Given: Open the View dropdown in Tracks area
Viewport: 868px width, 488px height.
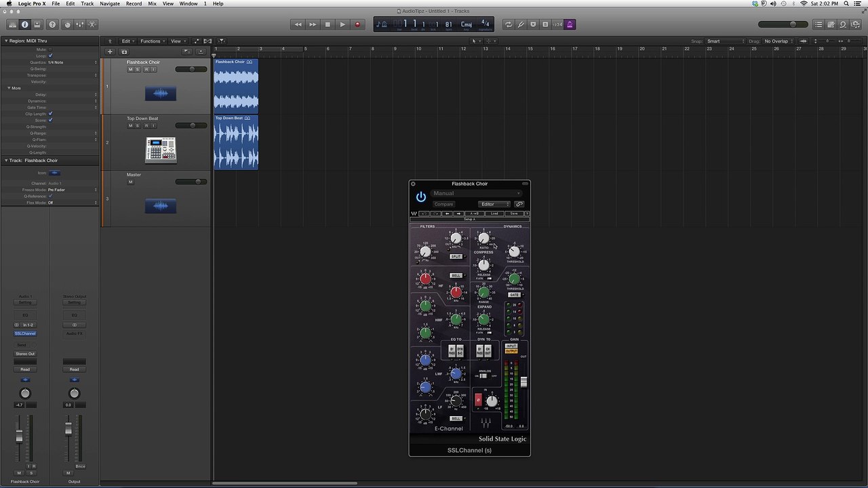Looking at the screenshot, I should 178,41.
